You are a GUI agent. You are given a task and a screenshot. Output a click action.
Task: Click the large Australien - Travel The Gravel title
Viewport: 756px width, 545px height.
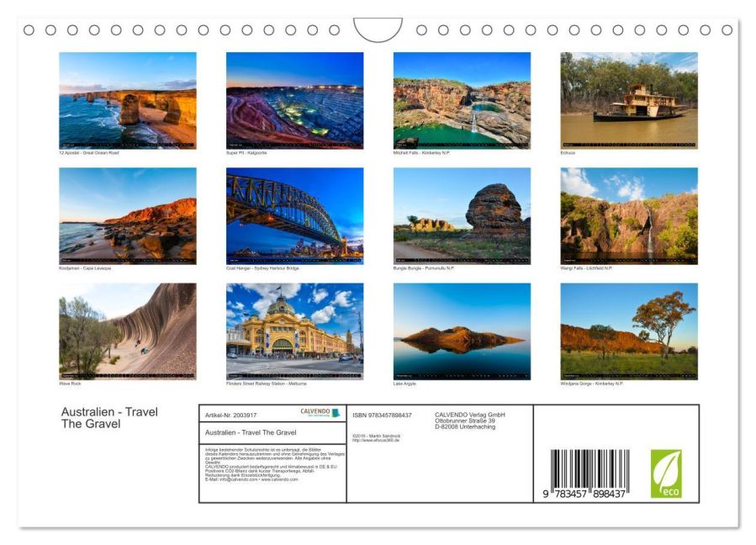[109, 418]
